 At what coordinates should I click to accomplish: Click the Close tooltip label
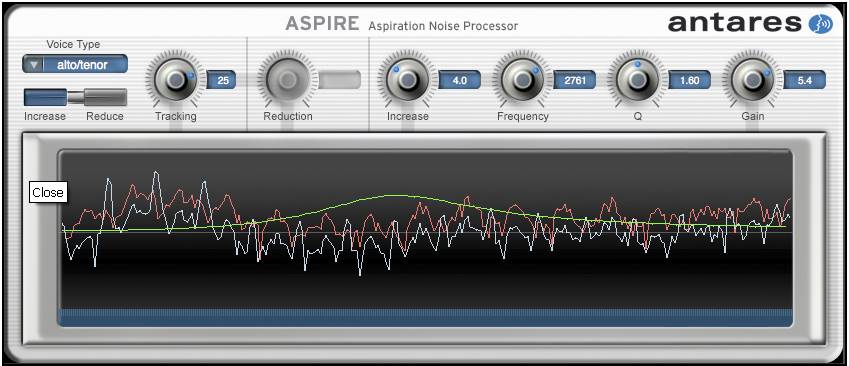(x=48, y=193)
